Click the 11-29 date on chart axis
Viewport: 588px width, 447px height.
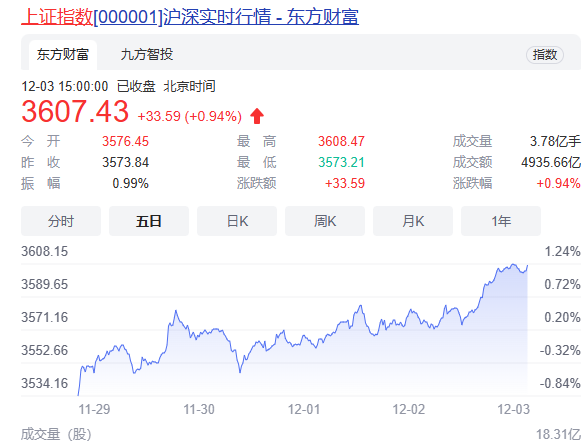[94, 409]
